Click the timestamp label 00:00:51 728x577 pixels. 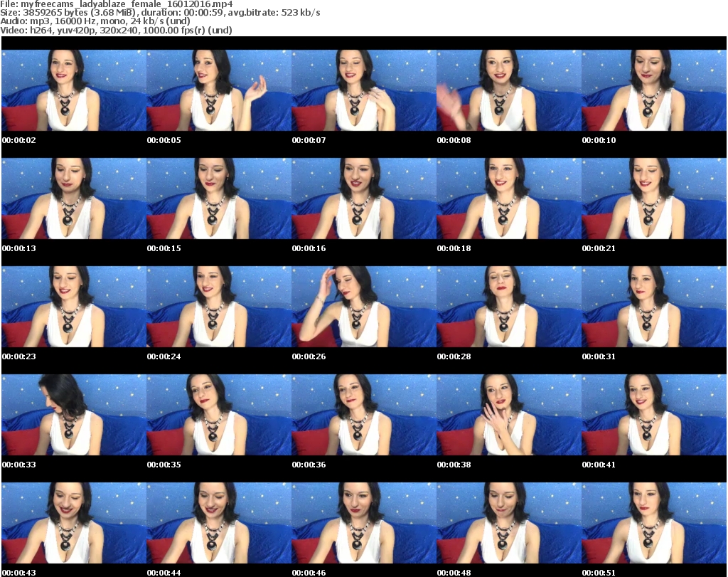(x=599, y=573)
